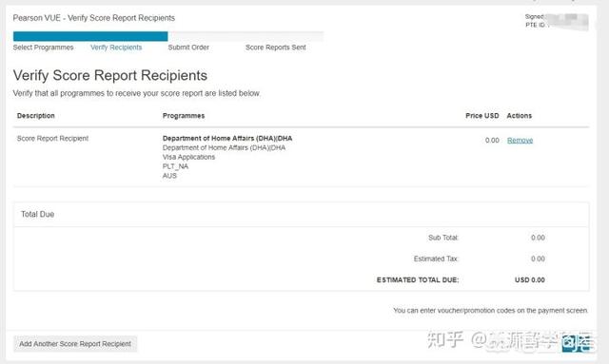Click the USD 0.00 total amount
This screenshot has width=609, height=364.
pyautogui.click(x=530, y=279)
